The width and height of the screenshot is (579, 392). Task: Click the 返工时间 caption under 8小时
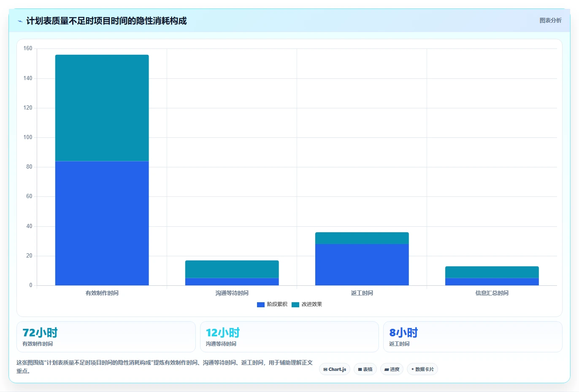coord(399,344)
